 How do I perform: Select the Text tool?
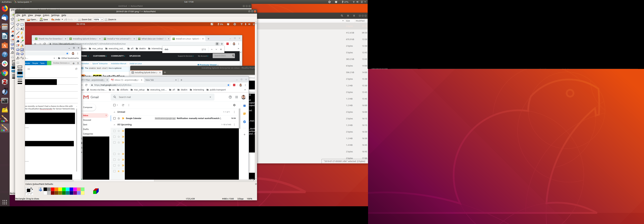pyautogui.click(x=22, y=29)
